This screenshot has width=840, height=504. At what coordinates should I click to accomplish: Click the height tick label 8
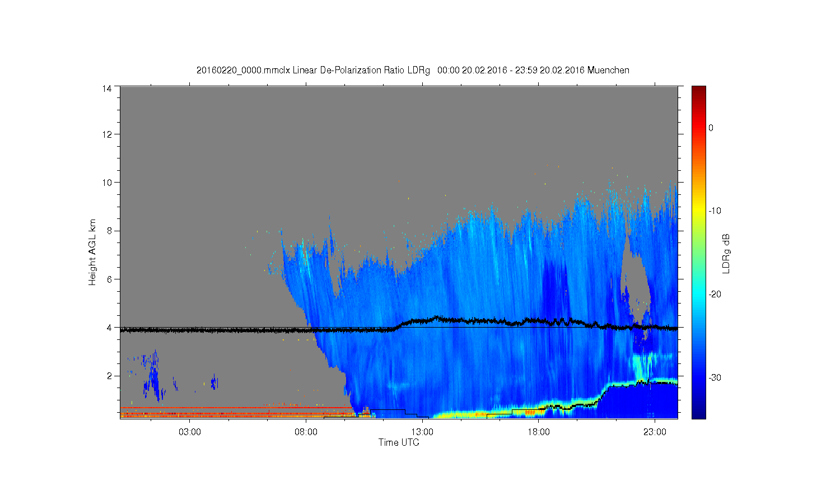[x=109, y=230]
